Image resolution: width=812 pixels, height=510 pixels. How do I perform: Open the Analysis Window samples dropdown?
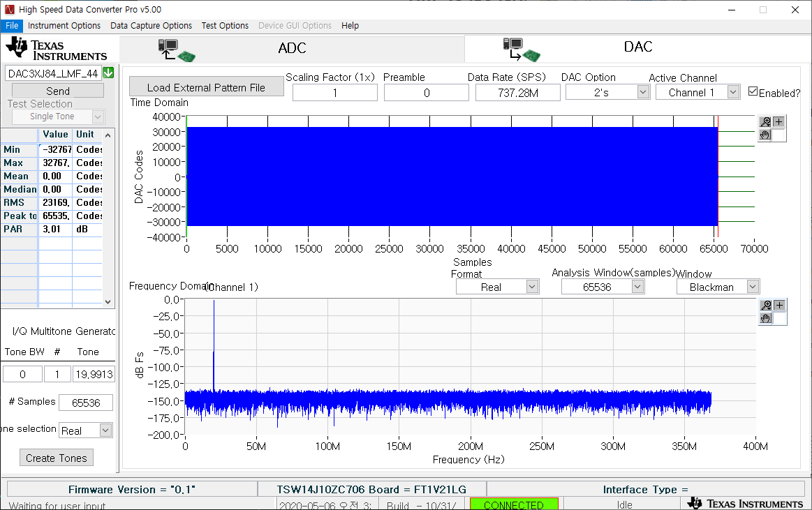637,287
